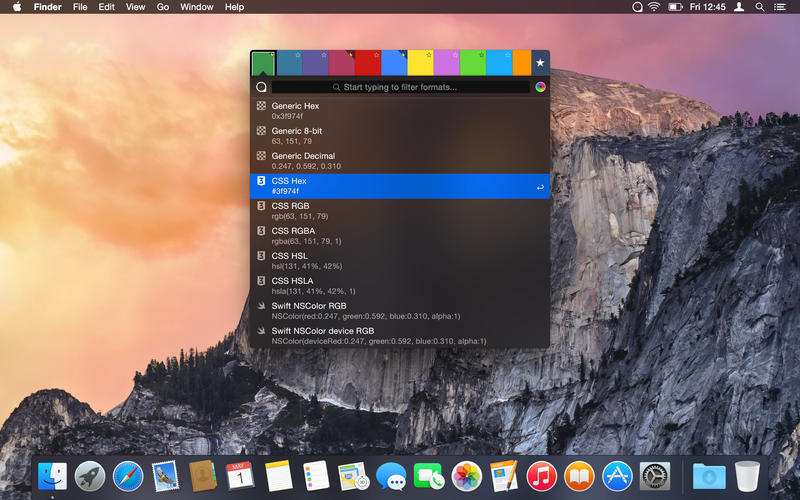Click the favorites star button

coord(540,62)
